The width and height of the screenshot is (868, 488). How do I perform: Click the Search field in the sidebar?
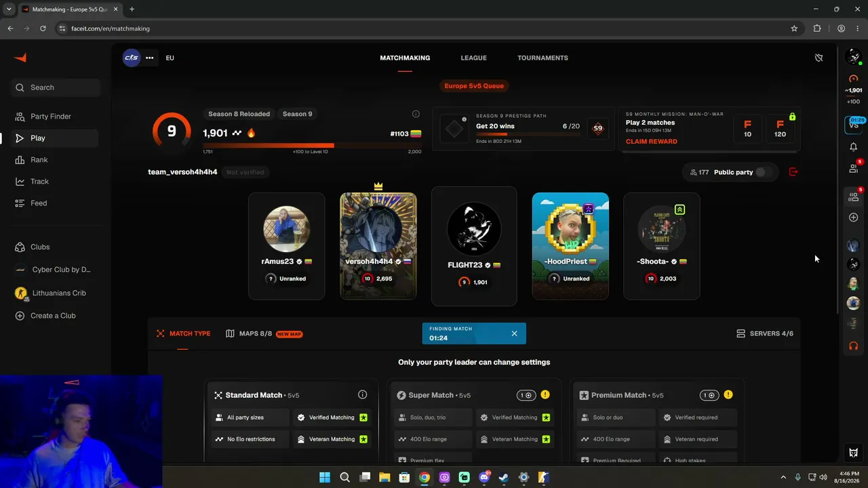tap(56, 87)
